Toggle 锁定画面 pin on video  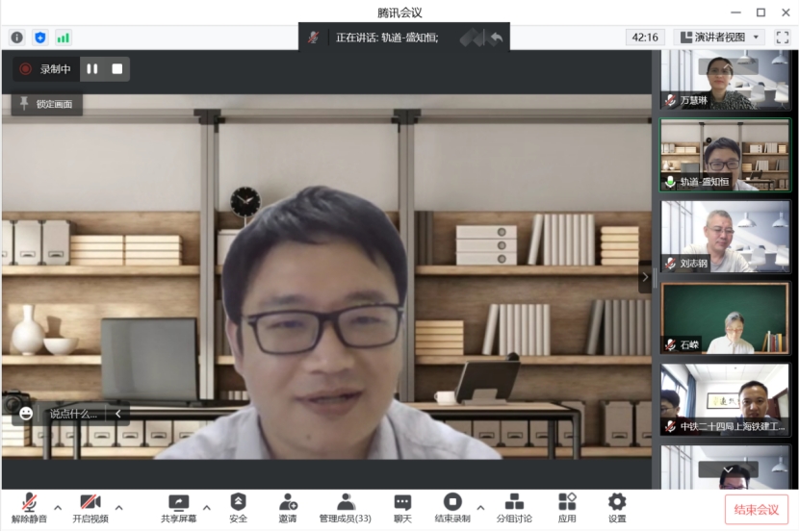[46, 104]
